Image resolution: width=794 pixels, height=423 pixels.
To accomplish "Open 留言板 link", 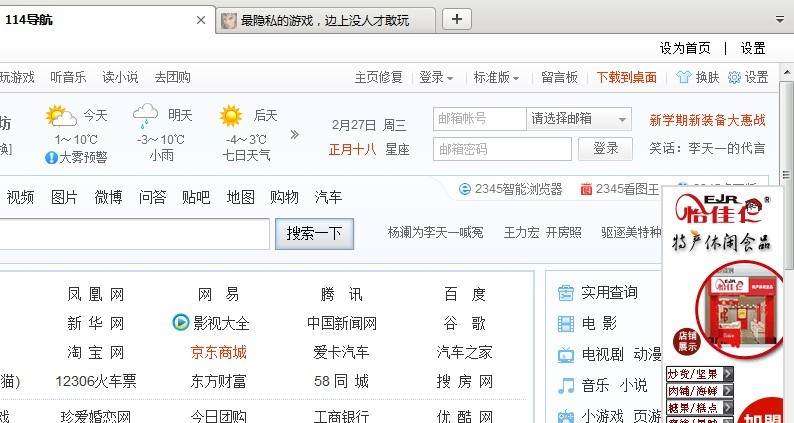I will [559, 77].
